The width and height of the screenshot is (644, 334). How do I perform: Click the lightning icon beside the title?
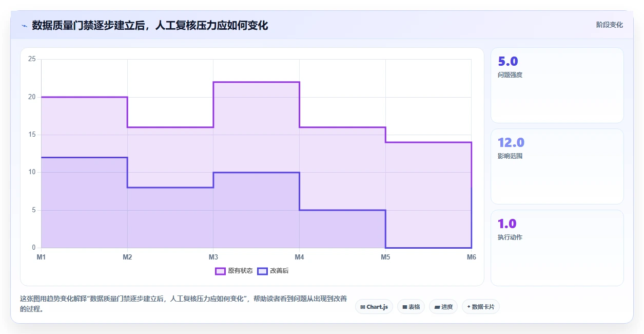pyautogui.click(x=24, y=26)
